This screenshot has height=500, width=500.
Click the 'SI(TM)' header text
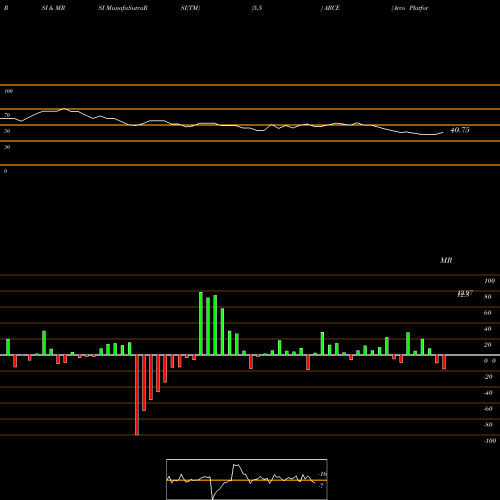(190, 8)
